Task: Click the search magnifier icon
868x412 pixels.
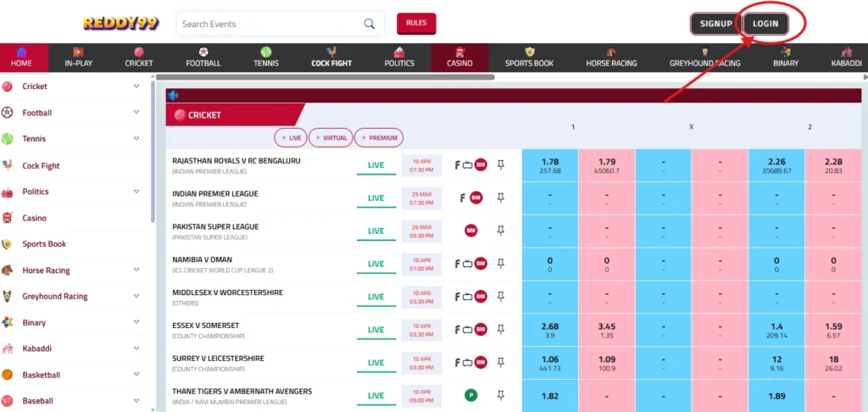Action: pyautogui.click(x=370, y=24)
